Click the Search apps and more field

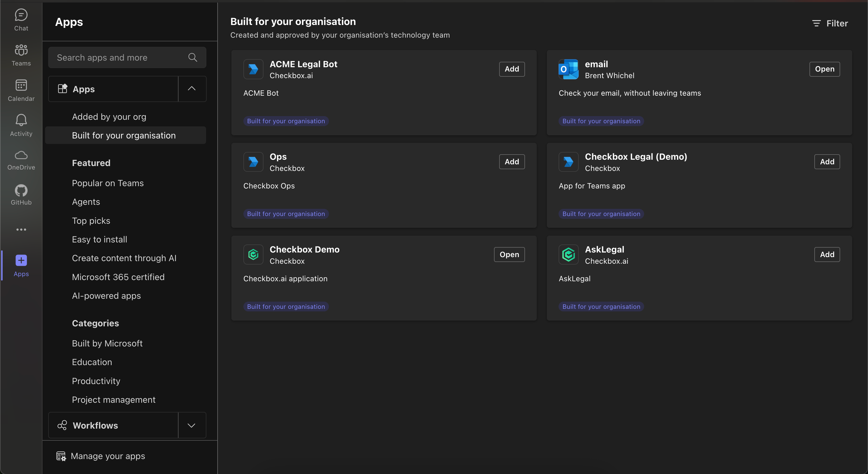click(x=127, y=57)
